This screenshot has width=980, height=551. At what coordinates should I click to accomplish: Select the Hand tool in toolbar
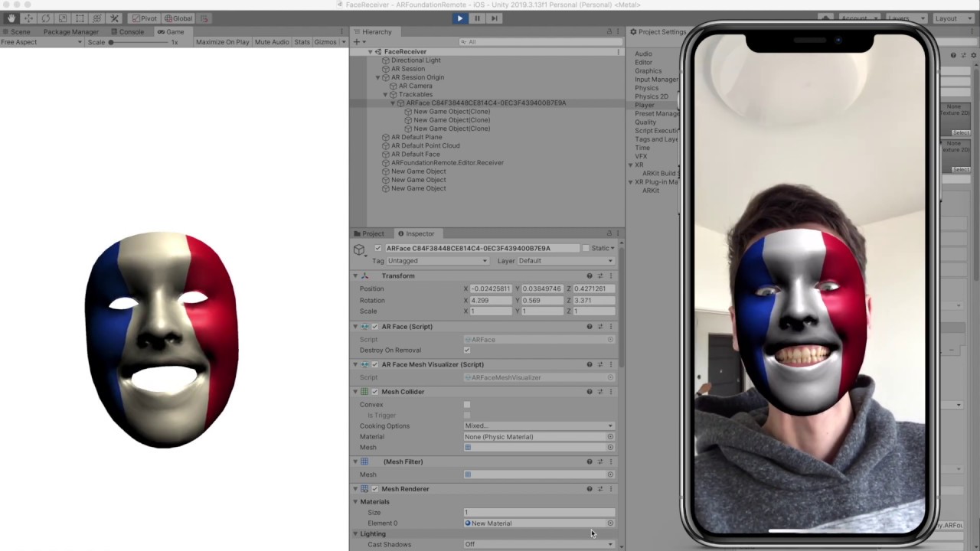coord(11,18)
